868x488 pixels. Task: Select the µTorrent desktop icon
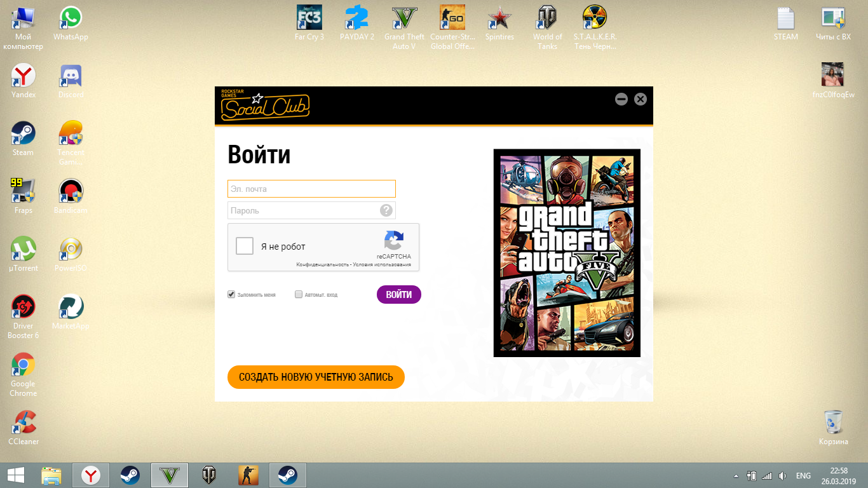(24, 255)
